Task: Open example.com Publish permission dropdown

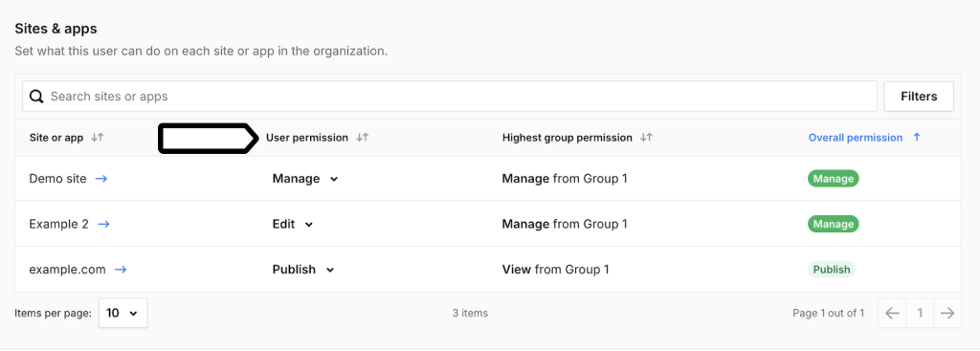Action: [x=303, y=270]
